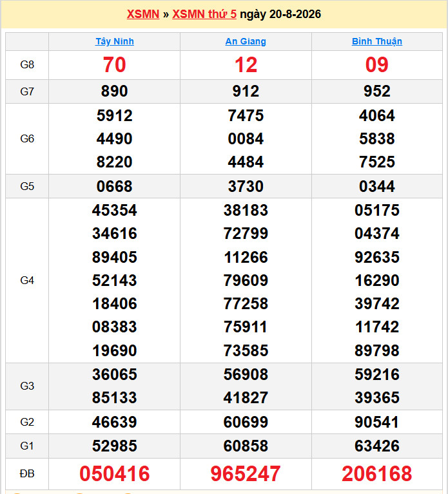Click the date text ngày 20-8-2026
This screenshot has height=494, width=448.
coord(280,14)
